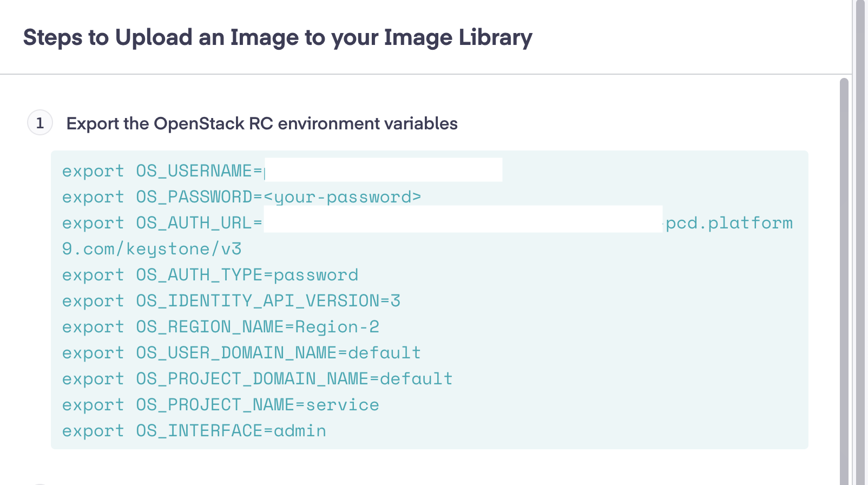Click the 'Steps to Upload an Image' dialog title

coord(278,37)
